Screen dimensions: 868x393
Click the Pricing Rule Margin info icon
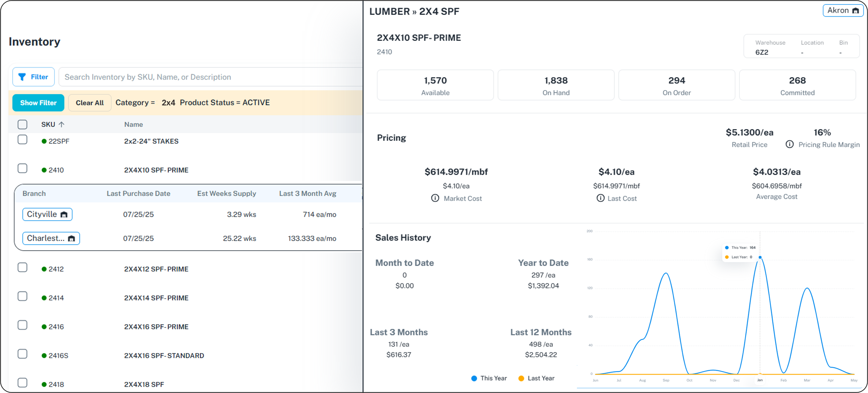coord(789,144)
